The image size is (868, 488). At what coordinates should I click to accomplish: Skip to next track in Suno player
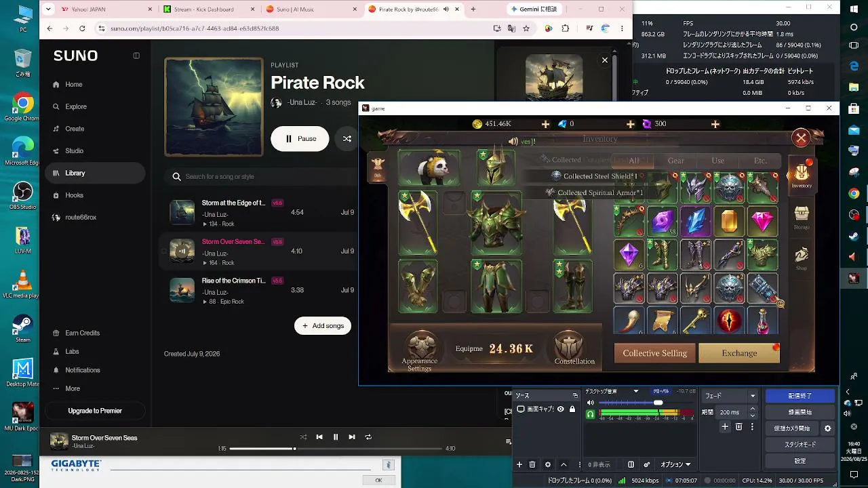pos(351,437)
